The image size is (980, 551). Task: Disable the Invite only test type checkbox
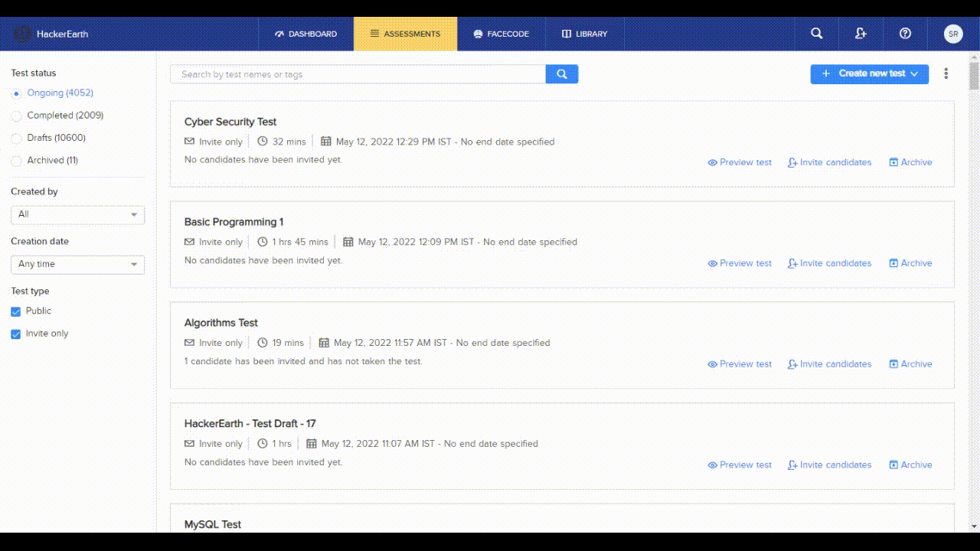point(16,333)
